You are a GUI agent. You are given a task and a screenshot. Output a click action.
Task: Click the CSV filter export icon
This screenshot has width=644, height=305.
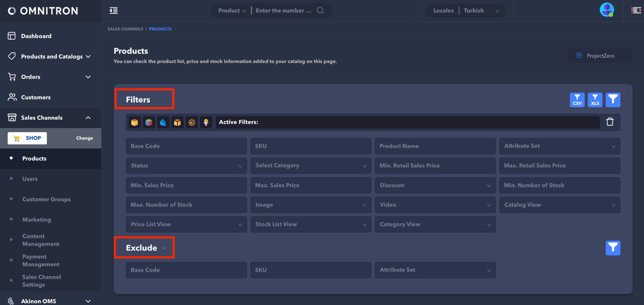(x=577, y=100)
